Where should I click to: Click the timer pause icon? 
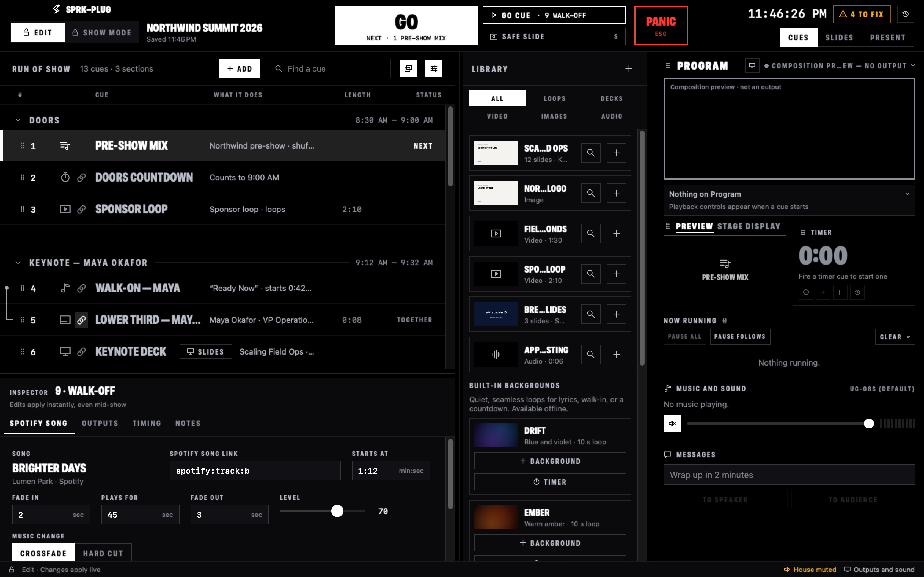tap(840, 292)
